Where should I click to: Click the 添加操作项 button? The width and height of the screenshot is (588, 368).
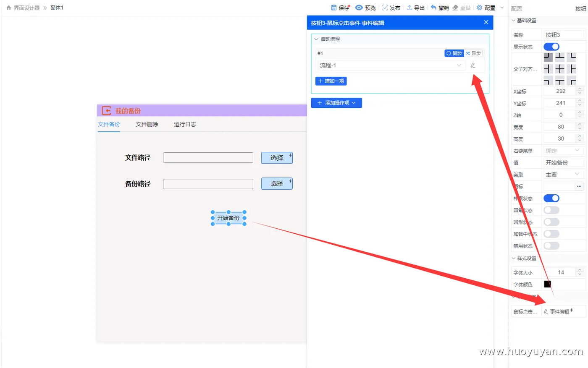(x=336, y=103)
